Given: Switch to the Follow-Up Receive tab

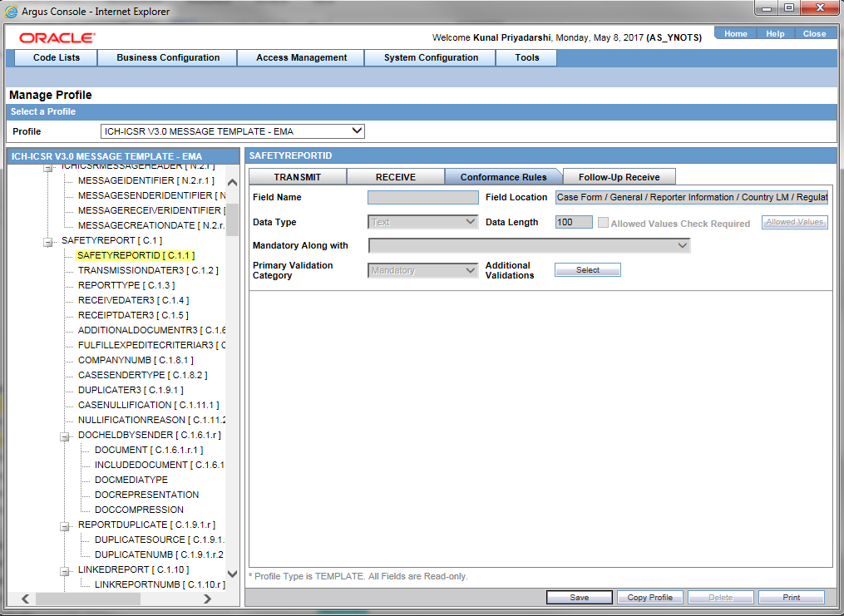Looking at the screenshot, I should pos(619,177).
